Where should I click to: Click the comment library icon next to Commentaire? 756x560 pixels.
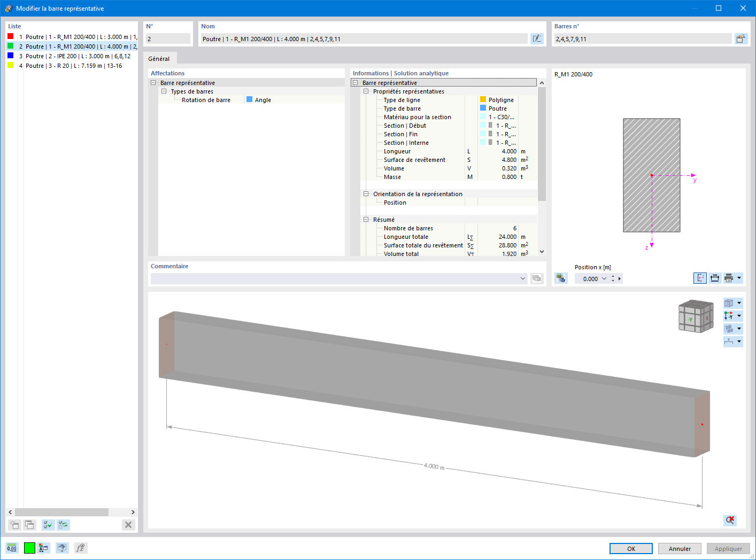tap(537, 278)
